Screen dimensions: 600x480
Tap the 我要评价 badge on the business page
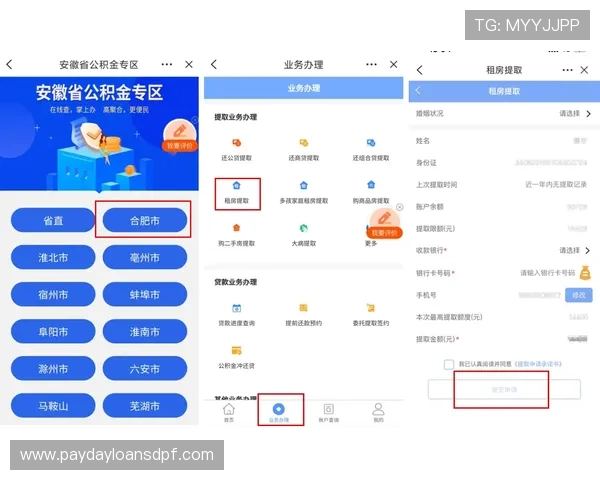tap(384, 224)
